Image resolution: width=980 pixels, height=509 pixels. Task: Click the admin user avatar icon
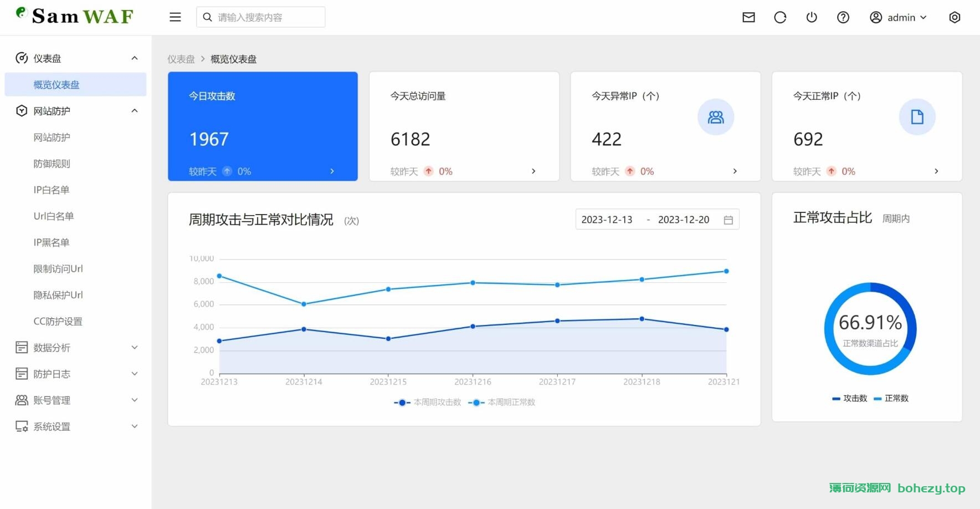tap(876, 17)
